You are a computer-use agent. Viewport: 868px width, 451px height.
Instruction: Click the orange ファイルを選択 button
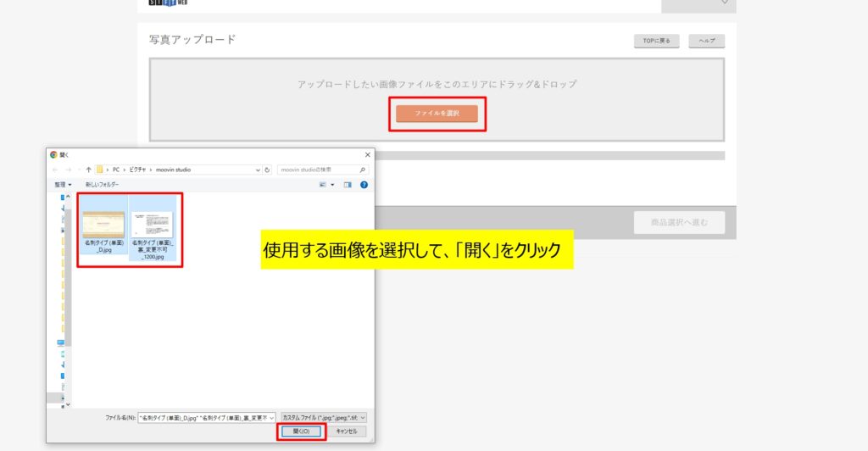437,113
